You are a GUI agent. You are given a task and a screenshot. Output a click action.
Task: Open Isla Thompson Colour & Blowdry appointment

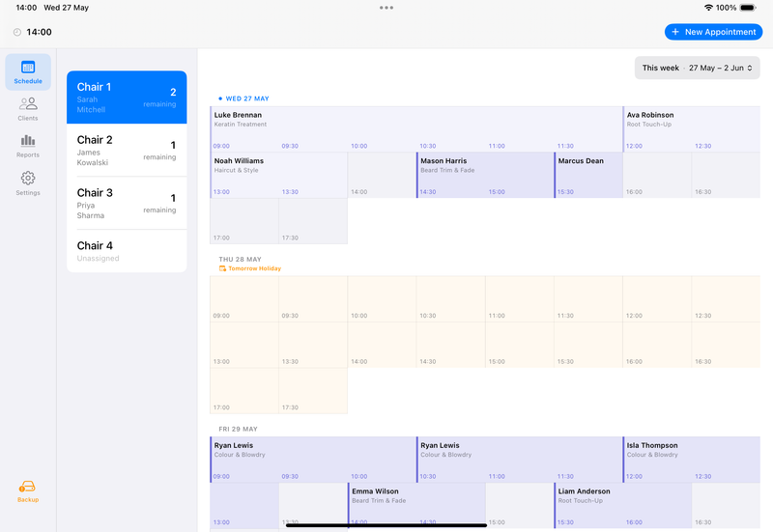(x=691, y=460)
